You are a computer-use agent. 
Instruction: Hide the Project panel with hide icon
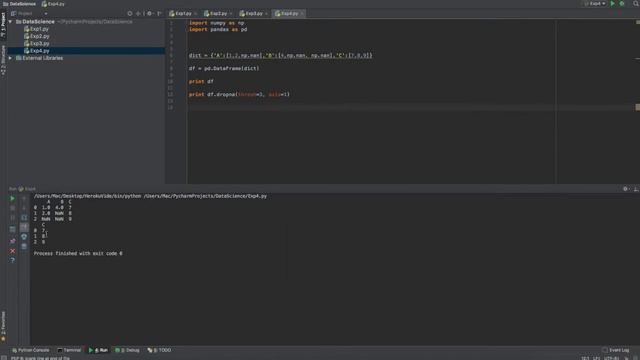coord(159,13)
